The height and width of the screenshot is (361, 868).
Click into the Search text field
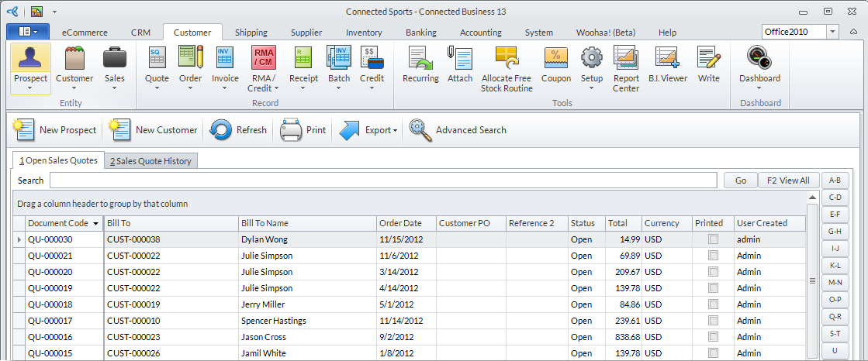(x=382, y=180)
